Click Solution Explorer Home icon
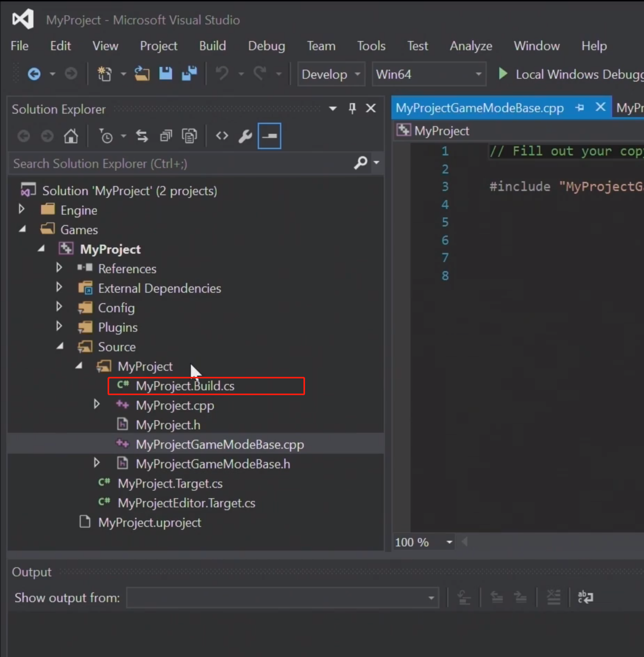Image resolution: width=644 pixels, height=657 pixels. pyautogui.click(x=71, y=136)
